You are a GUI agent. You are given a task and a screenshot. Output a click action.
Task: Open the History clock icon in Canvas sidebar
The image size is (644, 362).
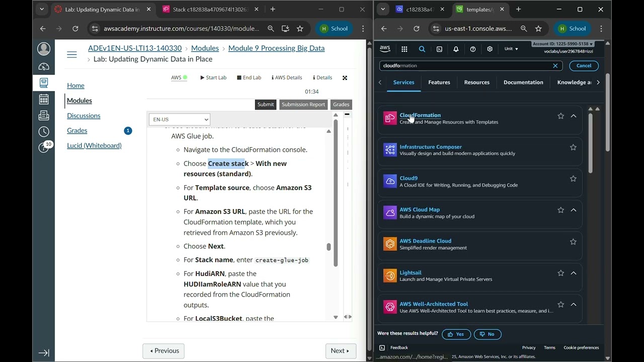coord(44,132)
